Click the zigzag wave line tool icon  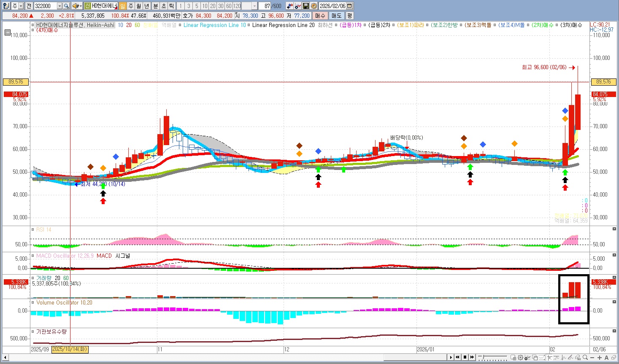(564, 358)
